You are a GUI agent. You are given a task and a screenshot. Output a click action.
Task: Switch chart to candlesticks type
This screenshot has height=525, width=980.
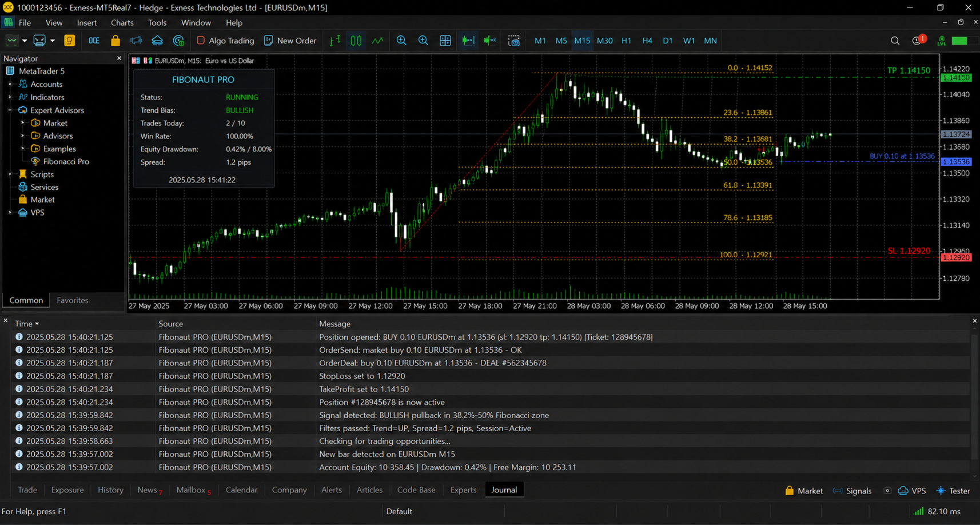(x=356, y=41)
